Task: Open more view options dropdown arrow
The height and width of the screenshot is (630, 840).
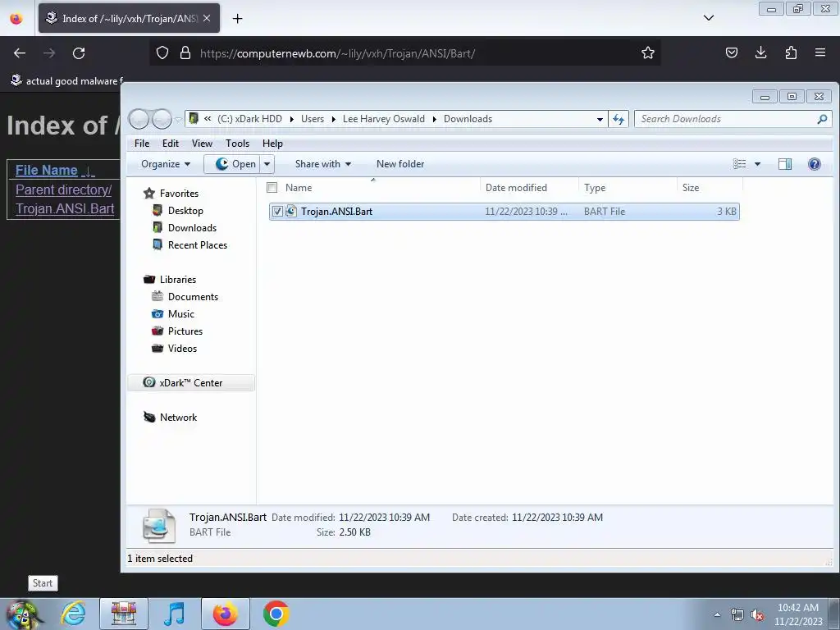Action: click(757, 164)
